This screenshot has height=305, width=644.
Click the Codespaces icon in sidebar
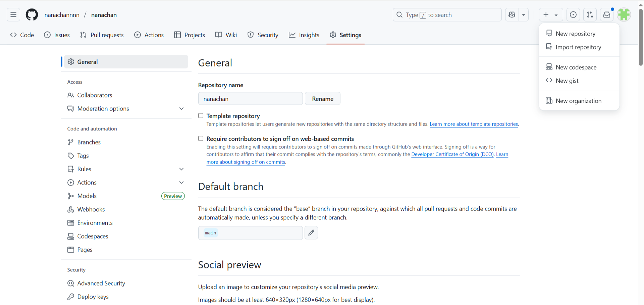point(71,236)
